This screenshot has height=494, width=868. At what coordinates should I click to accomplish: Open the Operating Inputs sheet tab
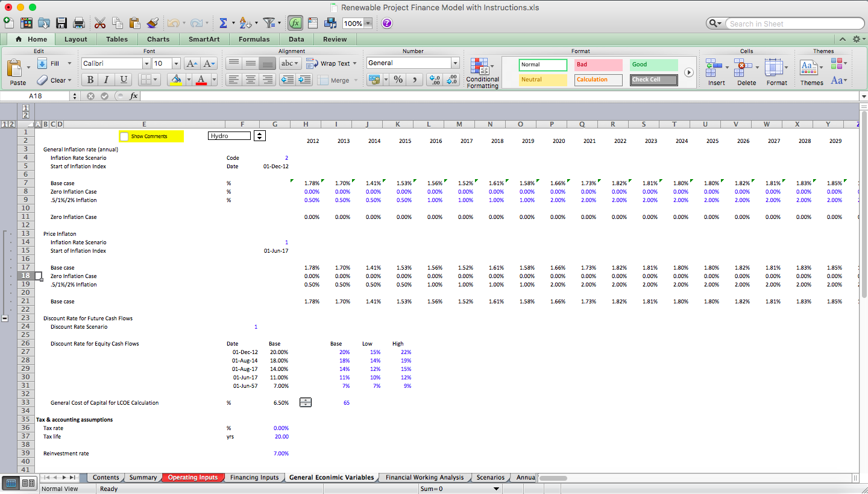193,477
